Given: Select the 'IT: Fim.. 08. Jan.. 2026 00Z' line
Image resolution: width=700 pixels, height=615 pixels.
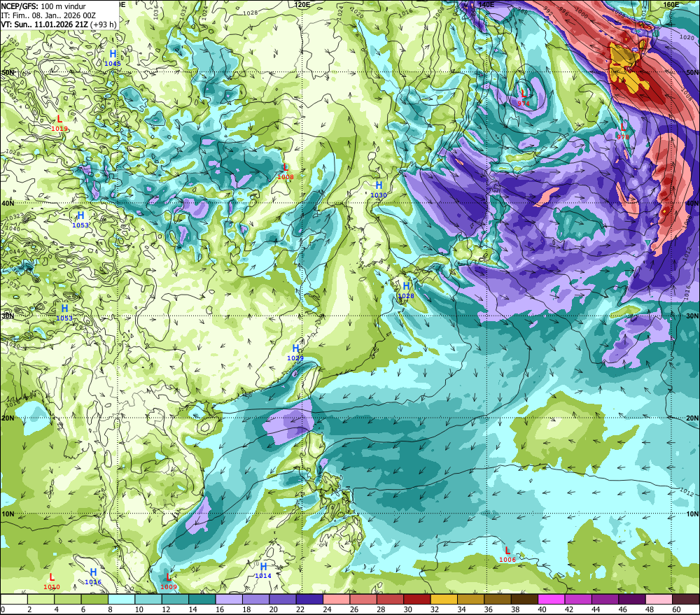Looking at the screenshot, I should click(48, 15).
